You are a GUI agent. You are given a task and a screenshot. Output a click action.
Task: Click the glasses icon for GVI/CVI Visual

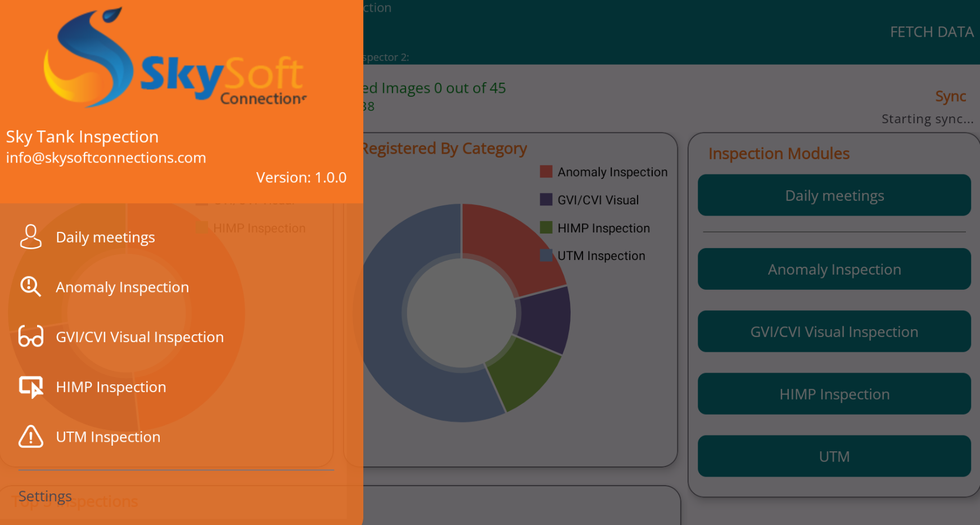click(x=30, y=337)
